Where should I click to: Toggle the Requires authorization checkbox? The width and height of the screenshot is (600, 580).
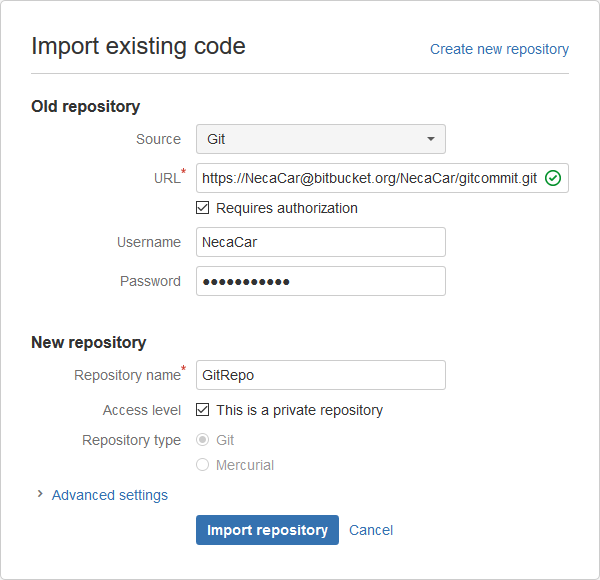click(203, 208)
